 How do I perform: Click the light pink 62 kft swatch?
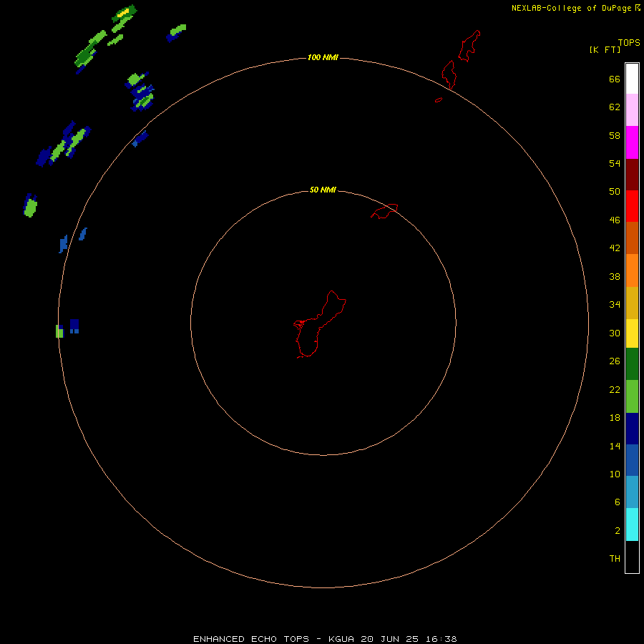[x=632, y=110]
